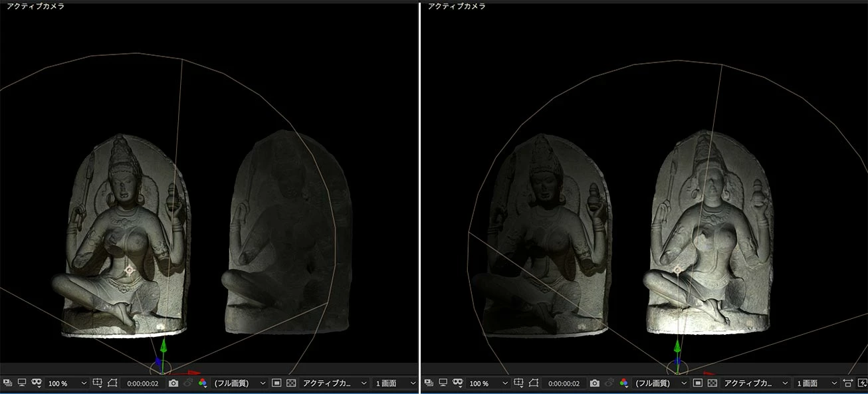Open the 100 % magnification dropdown, right viewer

click(x=488, y=383)
